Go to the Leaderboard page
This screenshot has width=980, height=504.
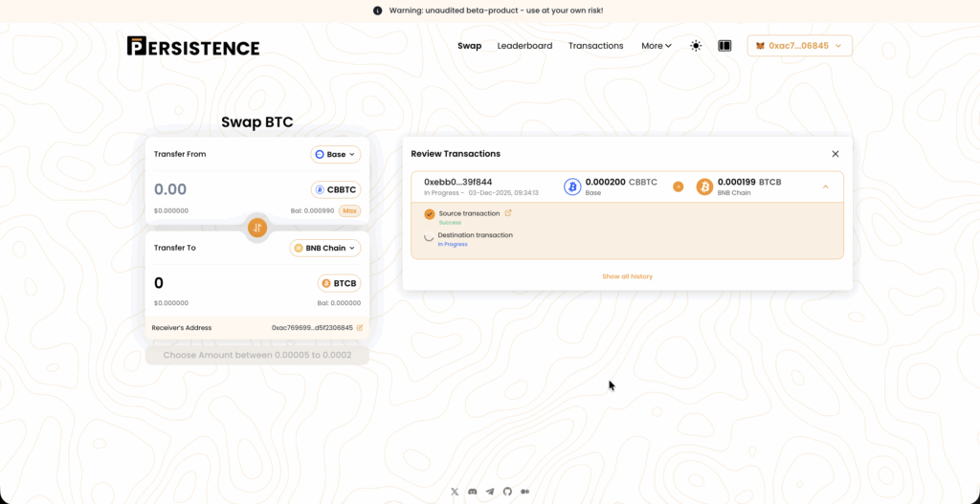click(x=524, y=46)
